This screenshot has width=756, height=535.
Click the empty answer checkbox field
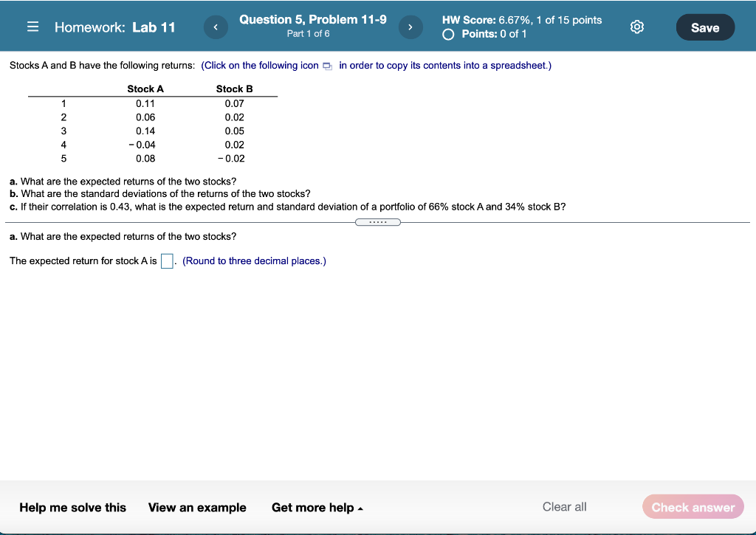(165, 260)
